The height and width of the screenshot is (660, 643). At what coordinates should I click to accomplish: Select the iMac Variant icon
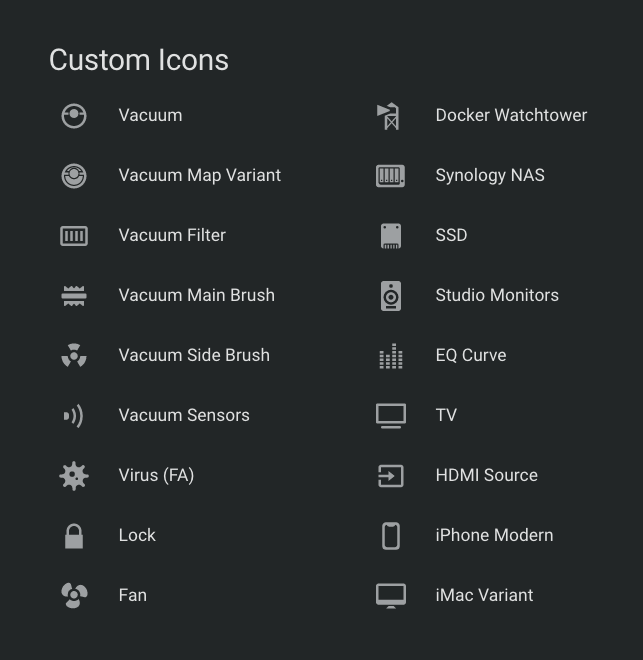tap(391, 596)
